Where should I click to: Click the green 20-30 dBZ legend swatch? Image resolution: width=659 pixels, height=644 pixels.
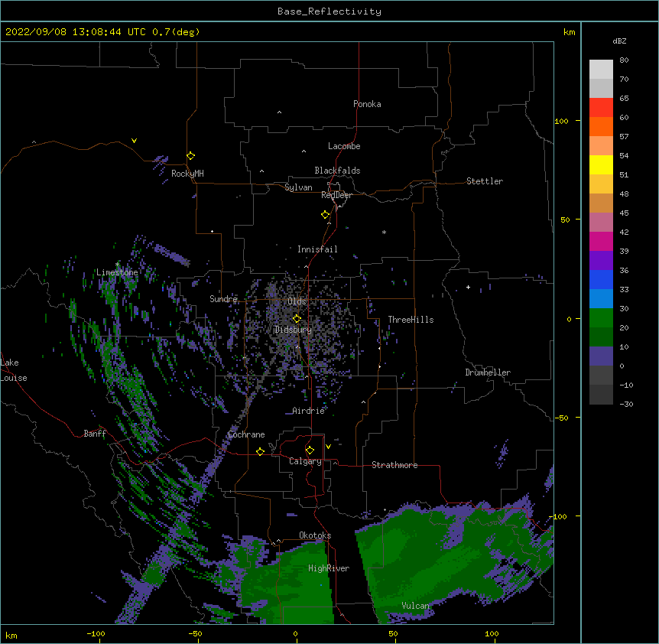601,318
